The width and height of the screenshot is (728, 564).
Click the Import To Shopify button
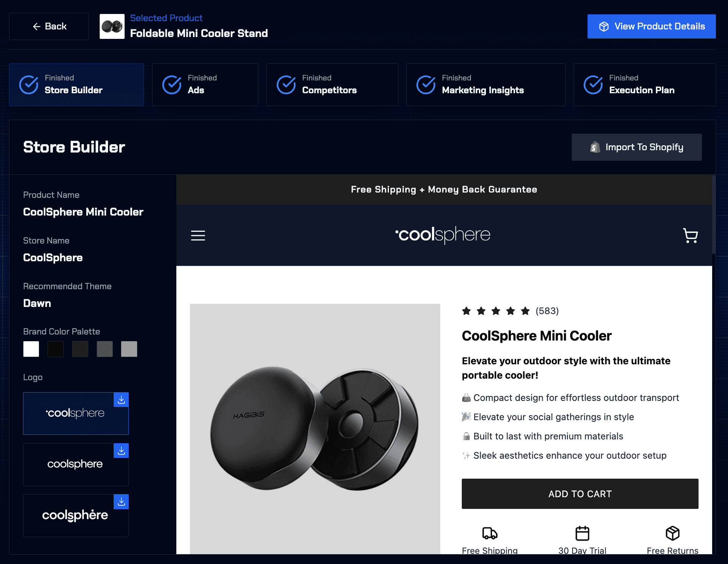coord(637,146)
